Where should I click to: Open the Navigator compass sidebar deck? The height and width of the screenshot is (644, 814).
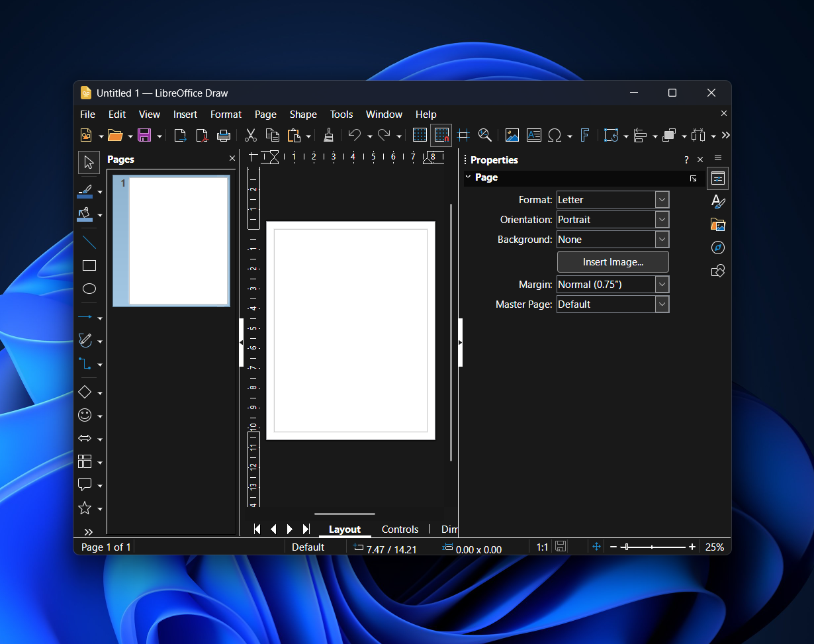click(718, 248)
